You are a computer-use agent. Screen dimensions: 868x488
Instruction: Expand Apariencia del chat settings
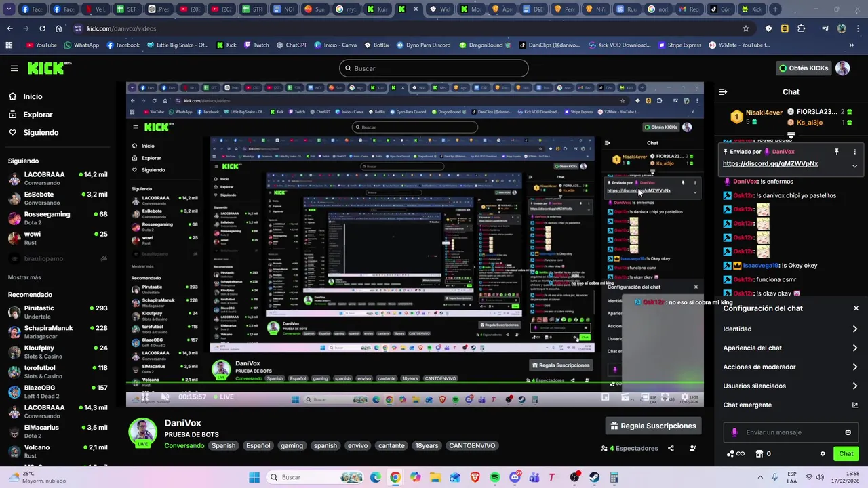tap(791, 348)
